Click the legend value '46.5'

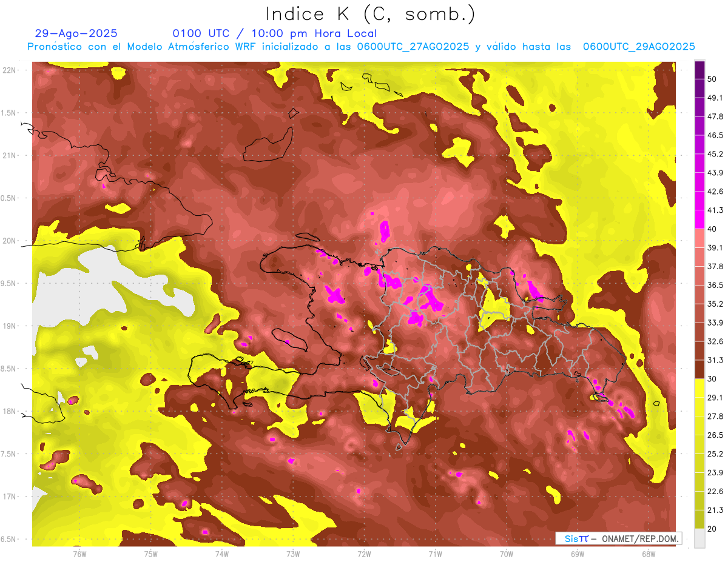715,135
